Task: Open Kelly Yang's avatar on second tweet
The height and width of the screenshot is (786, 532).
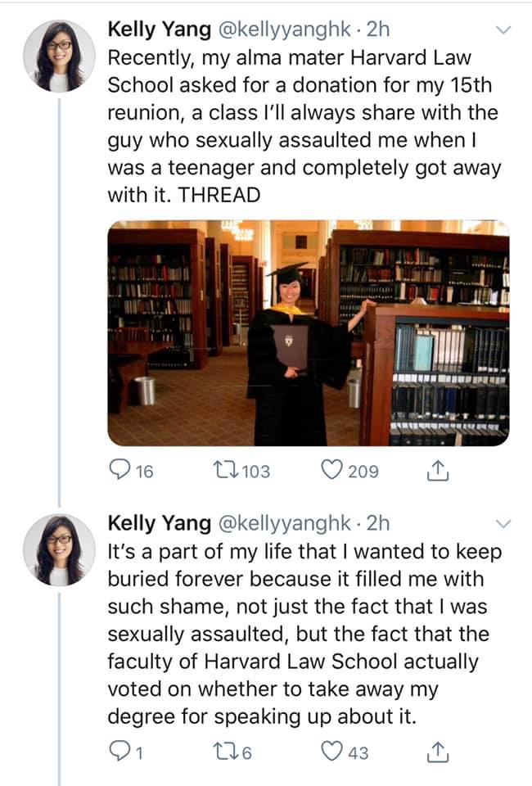Action: [x=59, y=550]
